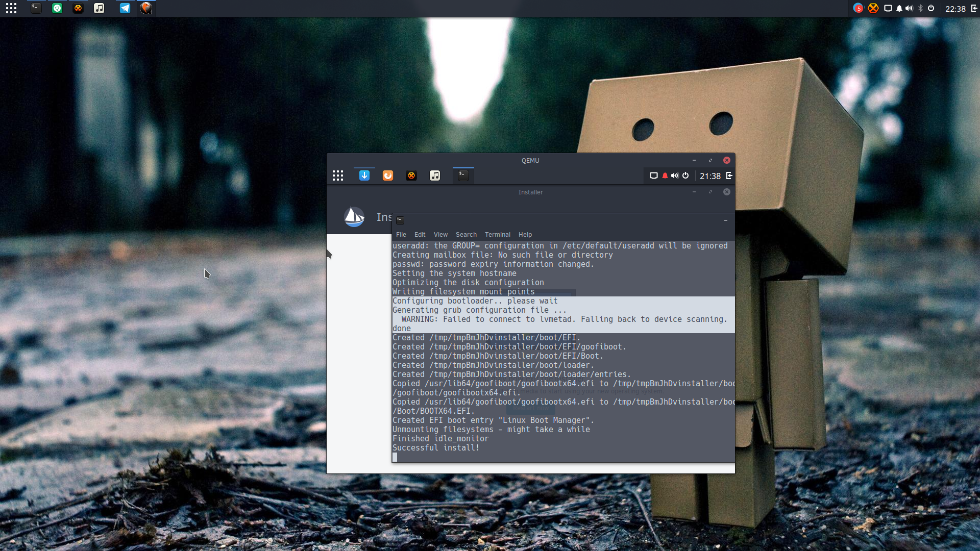980x551 pixels.
Task: Click the 'Setting the system hostname' line
Action: point(454,273)
